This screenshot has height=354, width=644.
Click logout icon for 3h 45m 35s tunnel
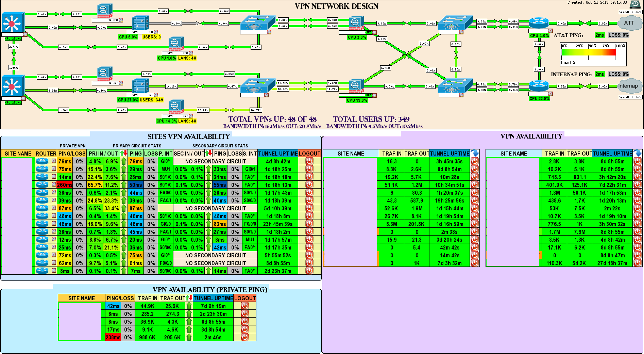tap(475, 161)
